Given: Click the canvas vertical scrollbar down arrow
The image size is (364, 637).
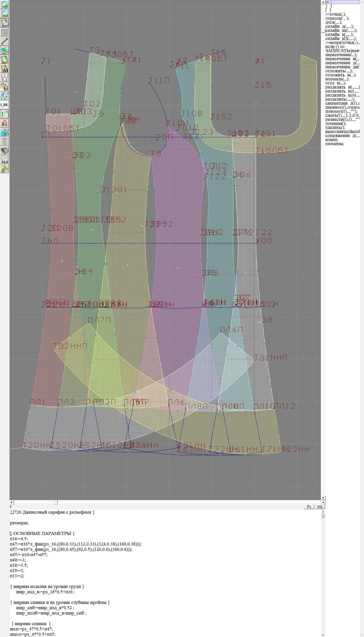Looking at the screenshot, I should point(323,498).
